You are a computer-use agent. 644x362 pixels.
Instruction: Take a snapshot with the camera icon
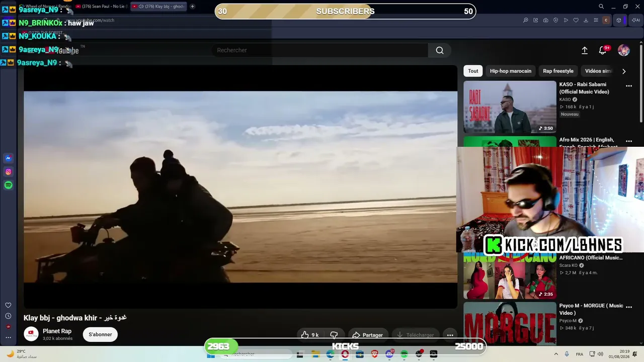pos(546,20)
